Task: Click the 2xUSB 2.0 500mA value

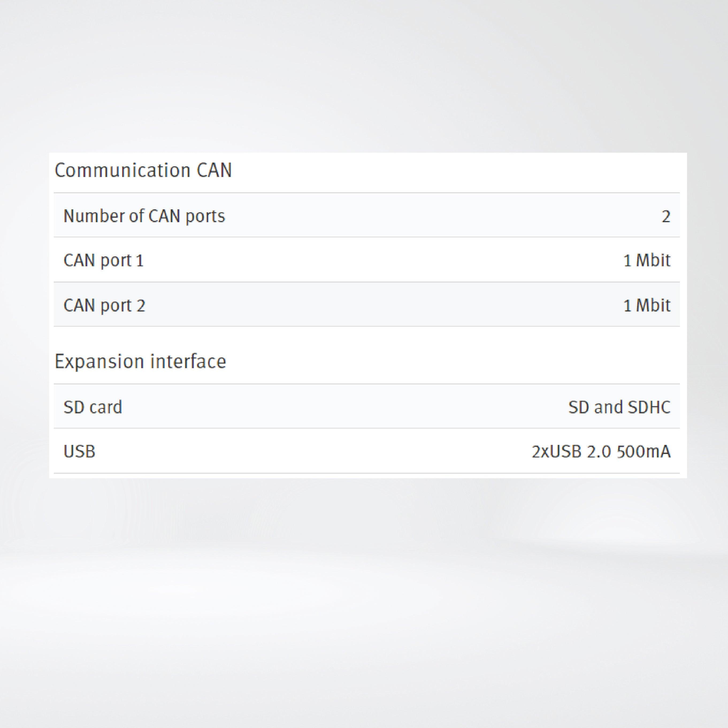Action: (x=601, y=451)
